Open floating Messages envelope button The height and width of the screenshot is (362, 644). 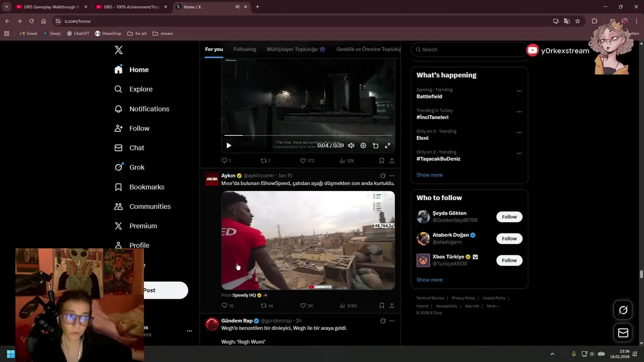tap(623, 333)
